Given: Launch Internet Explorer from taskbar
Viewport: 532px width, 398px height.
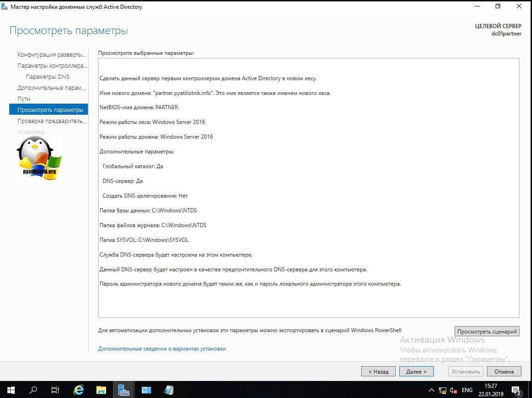Looking at the screenshot, I should pyautogui.click(x=78, y=390).
